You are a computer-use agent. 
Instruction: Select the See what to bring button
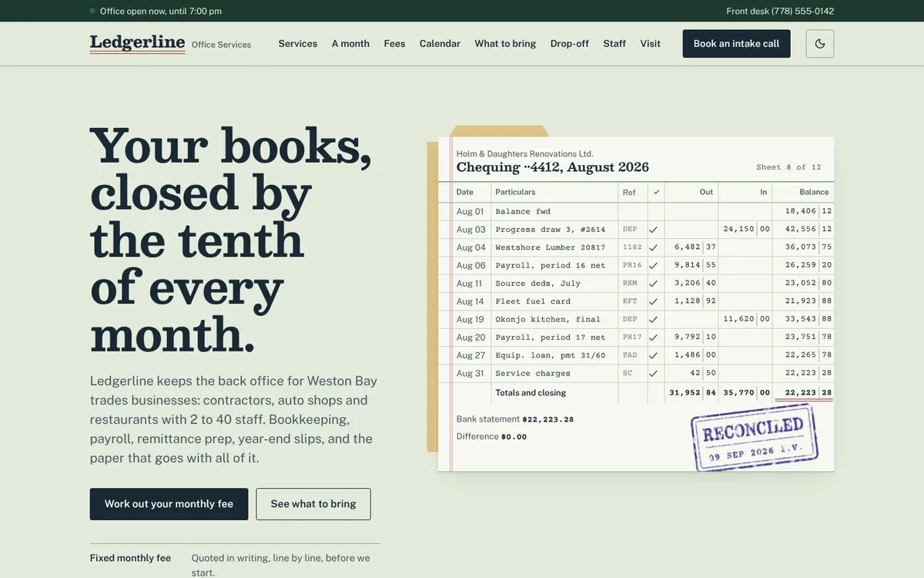point(313,504)
